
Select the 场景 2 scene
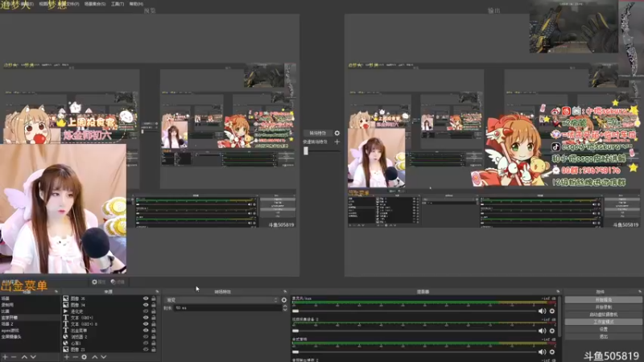[30, 324]
